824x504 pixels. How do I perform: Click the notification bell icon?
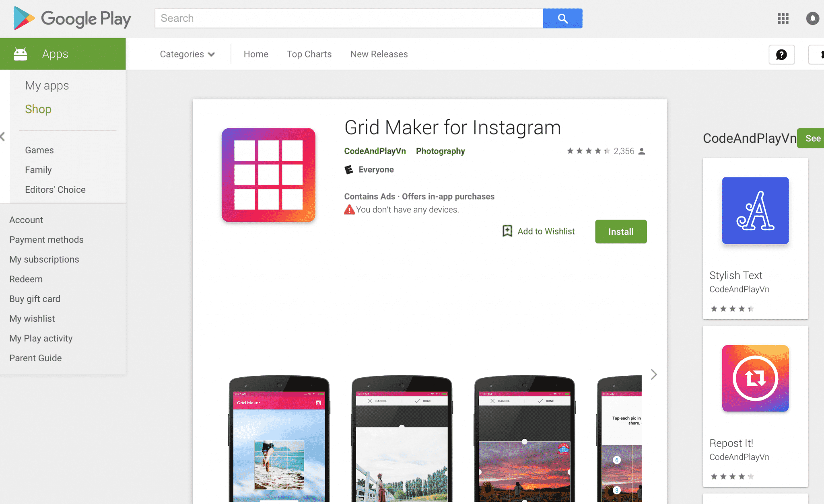tap(812, 18)
